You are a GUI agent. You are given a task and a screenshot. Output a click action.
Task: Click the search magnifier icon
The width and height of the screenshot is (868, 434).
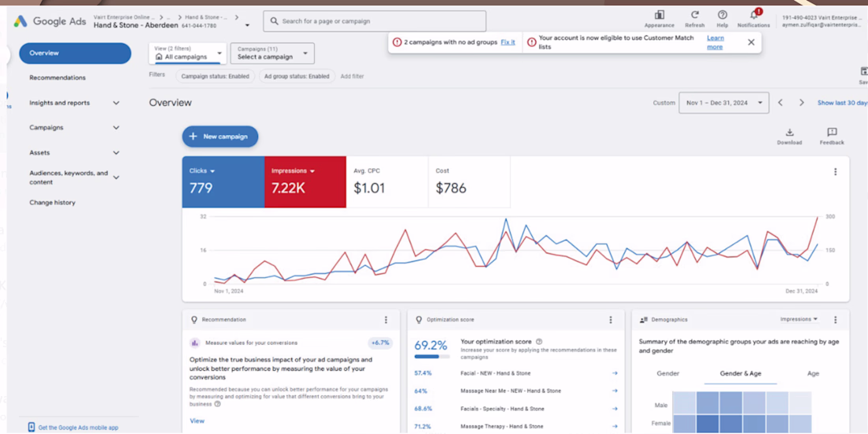point(274,21)
